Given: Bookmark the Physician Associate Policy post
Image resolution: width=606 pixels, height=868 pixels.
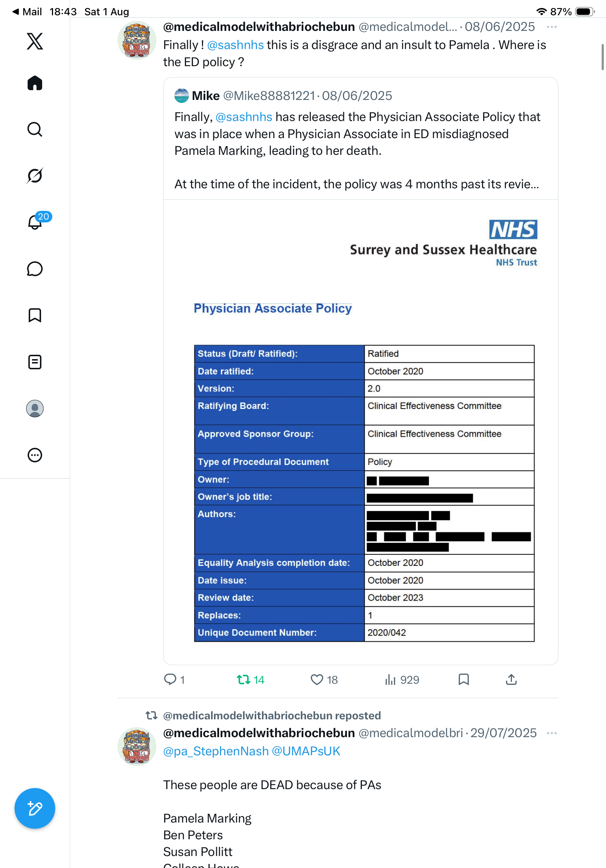Looking at the screenshot, I should pyautogui.click(x=464, y=679).
